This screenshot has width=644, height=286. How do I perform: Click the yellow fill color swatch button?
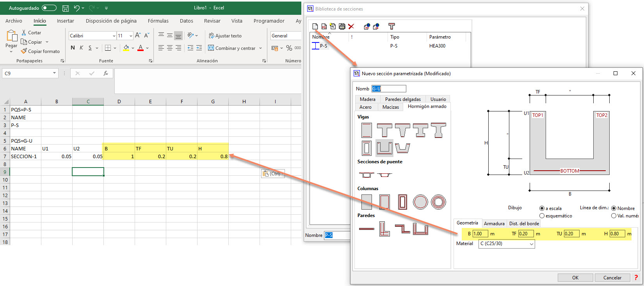(126, 48)
